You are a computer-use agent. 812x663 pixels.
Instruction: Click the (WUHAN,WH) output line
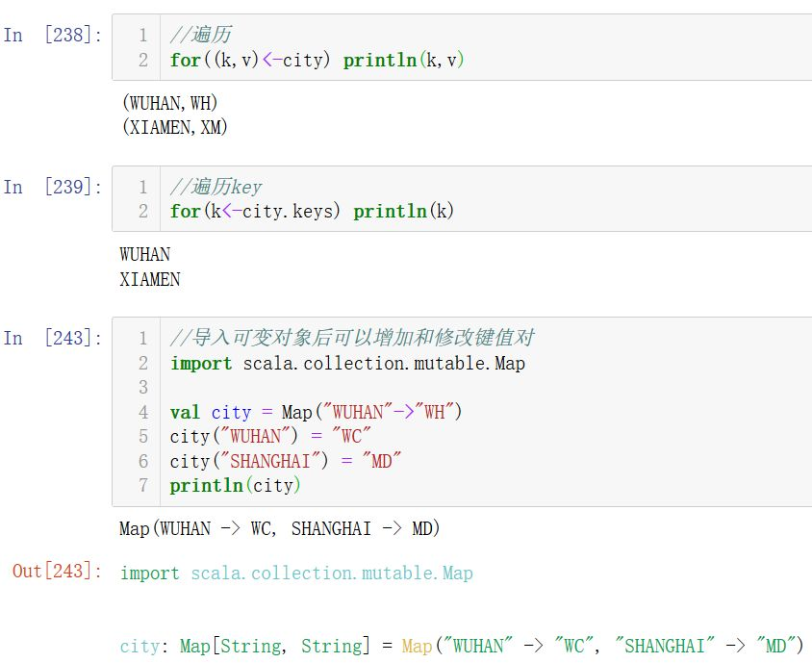[x=169, y=102]
